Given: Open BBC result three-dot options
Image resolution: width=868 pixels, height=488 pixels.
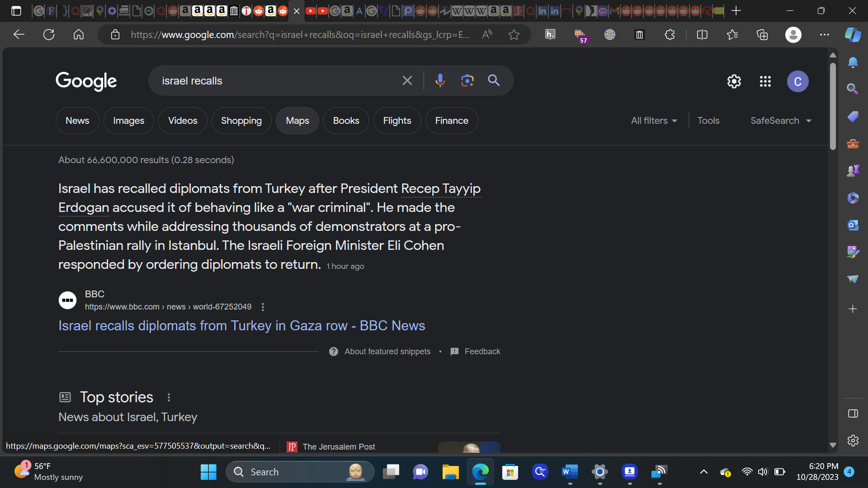Looking at the screenshot, I should [263, 307].
